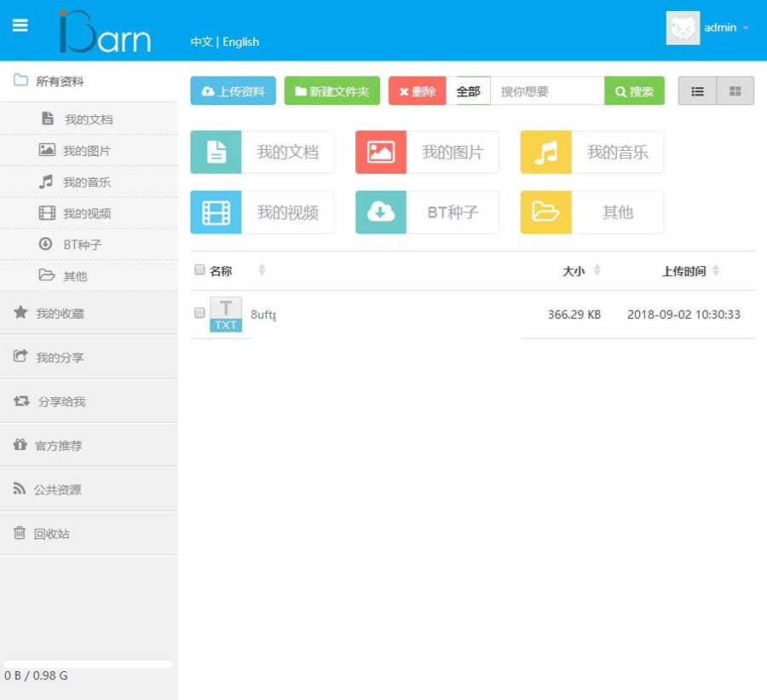The image size is (767, 700).
Task: Open the hamburger menu icon
Action: click(20, 26)
